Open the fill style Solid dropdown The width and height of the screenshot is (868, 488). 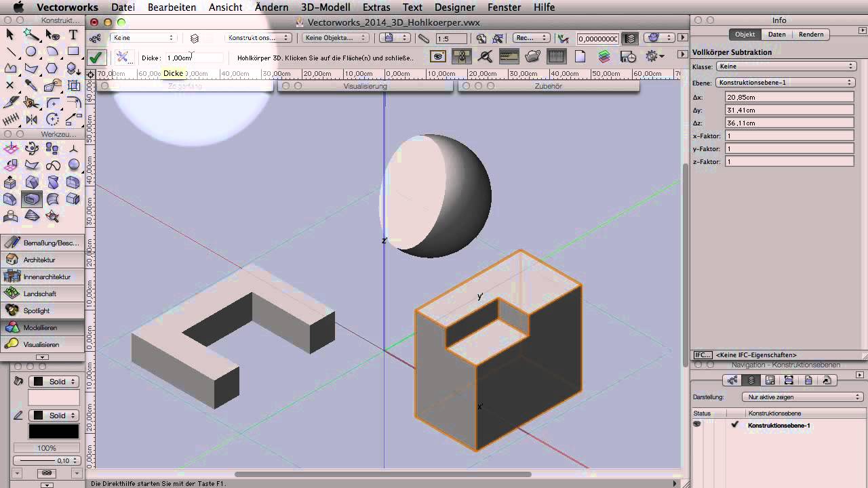coord(55,382)
